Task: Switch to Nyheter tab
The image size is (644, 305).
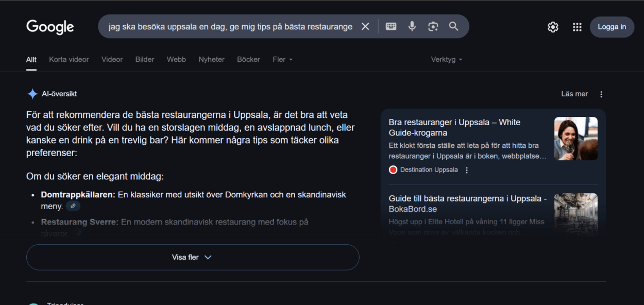Action: 212,59
